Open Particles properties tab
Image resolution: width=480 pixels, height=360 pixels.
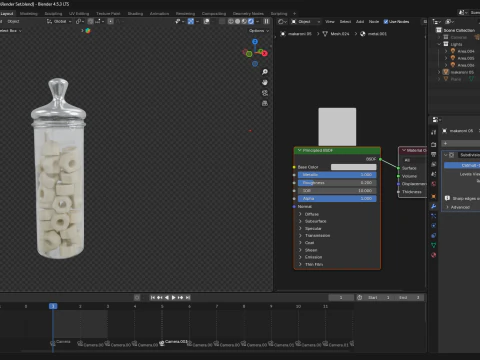tap(433, 216)
